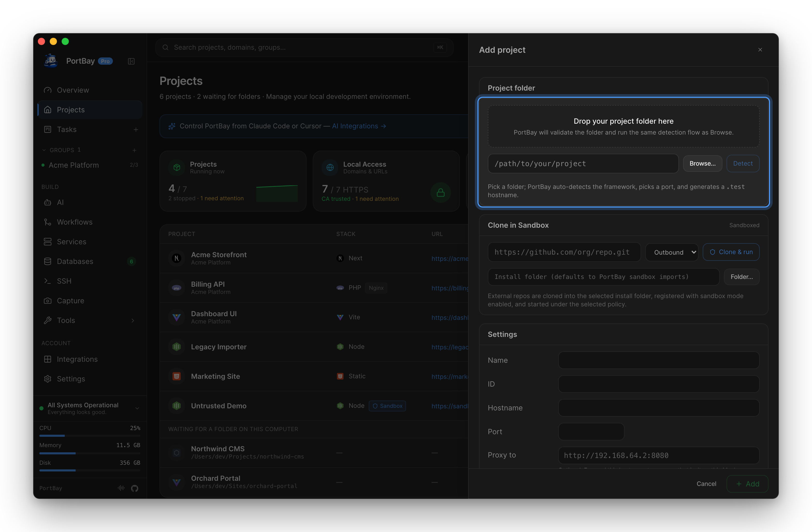Focus the search projects field
812x532 pixels.
[x=304, y=47]
